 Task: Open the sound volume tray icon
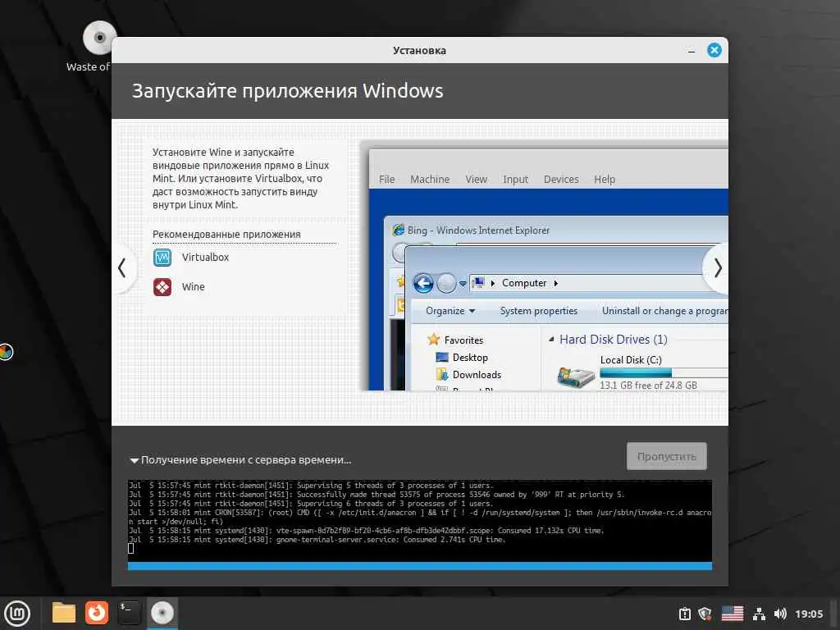[x=780, y=614]
